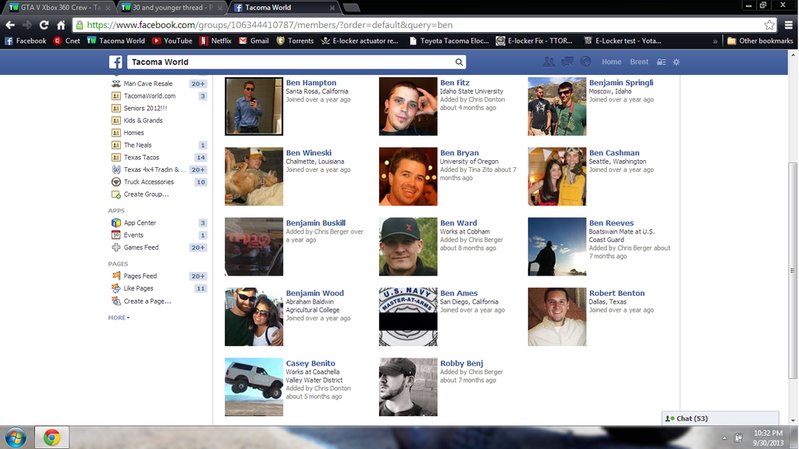This screenshot has width=799, height=449.
Task: Open the E-locker actuator bookmark
Action: [360, 41]
